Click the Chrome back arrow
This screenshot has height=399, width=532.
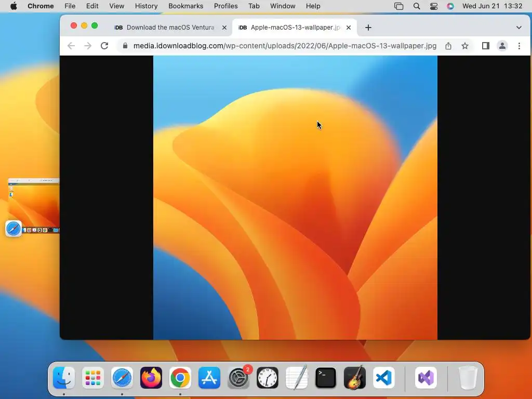click(71, 46)
